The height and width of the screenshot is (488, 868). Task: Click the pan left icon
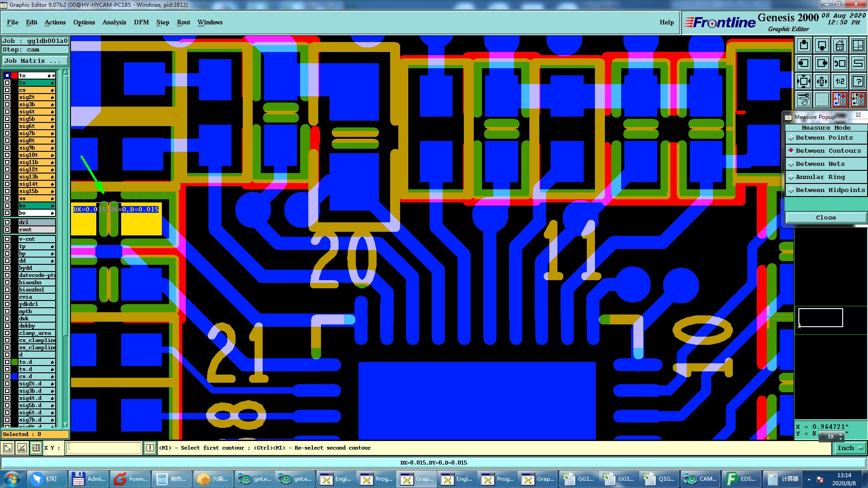(803, 63)
